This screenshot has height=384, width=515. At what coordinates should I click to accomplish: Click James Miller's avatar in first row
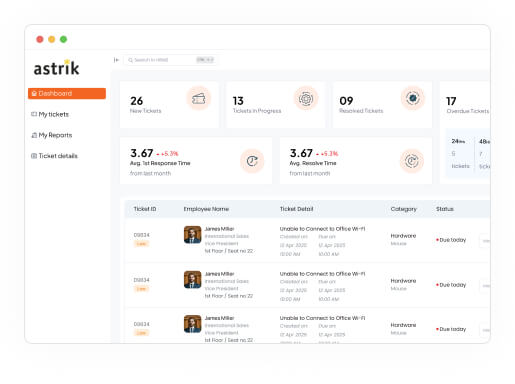tap(192, 235)
